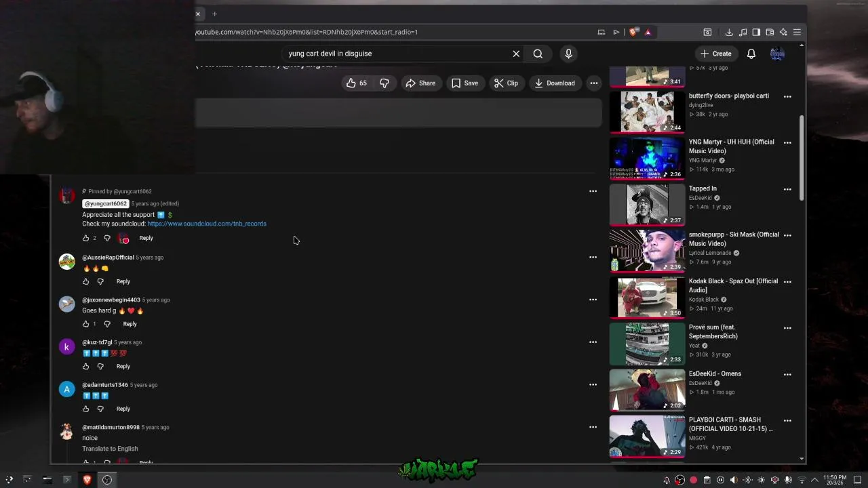Cast the tab using the screen icon
Image resolution: width=868 pixels, height=488 pixels.
point(601,32)
